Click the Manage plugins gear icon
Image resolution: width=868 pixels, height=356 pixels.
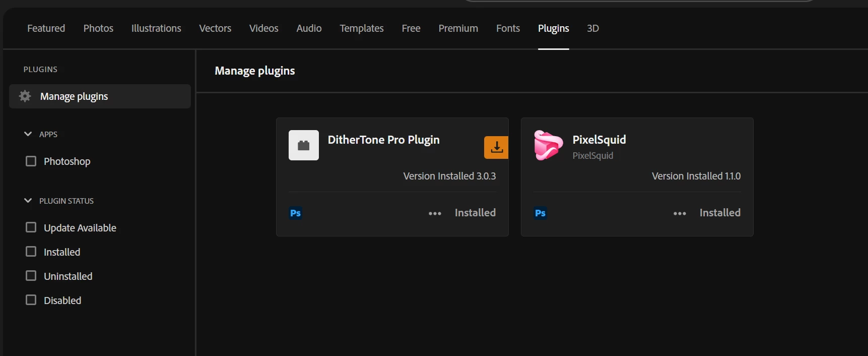coord(25,96)
